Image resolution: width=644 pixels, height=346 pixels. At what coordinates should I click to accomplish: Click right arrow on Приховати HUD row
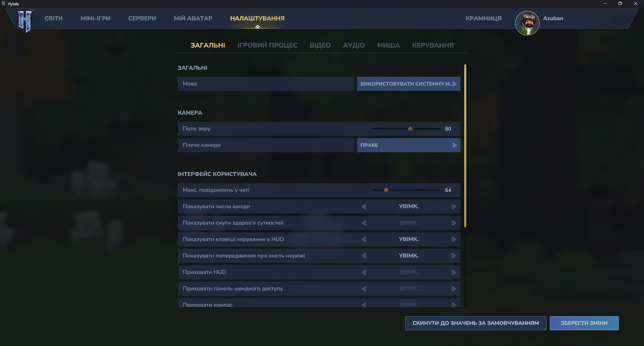pos(453,272)
